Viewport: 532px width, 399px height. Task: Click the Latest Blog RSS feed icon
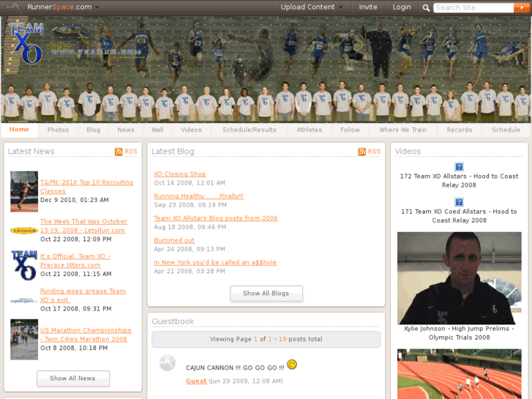pos(361,152)
